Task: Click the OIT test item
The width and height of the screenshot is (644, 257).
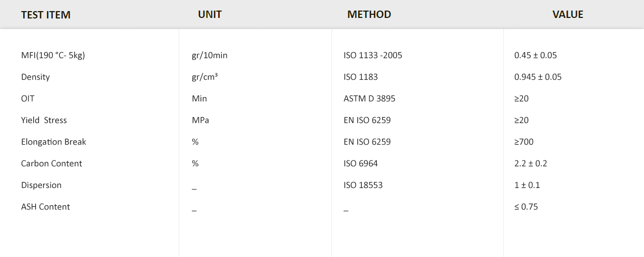Action: pyautogui.click(x=28, y=99)
